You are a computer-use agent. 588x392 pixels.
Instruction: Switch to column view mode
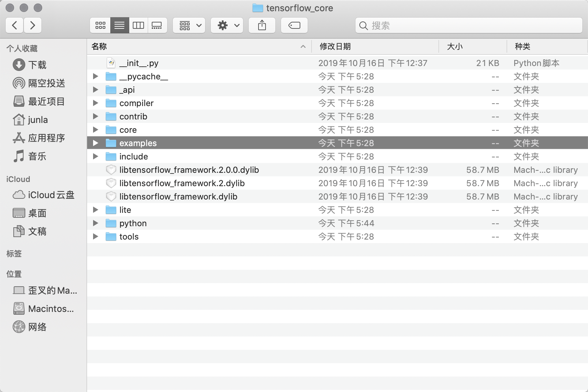point(138,25)
